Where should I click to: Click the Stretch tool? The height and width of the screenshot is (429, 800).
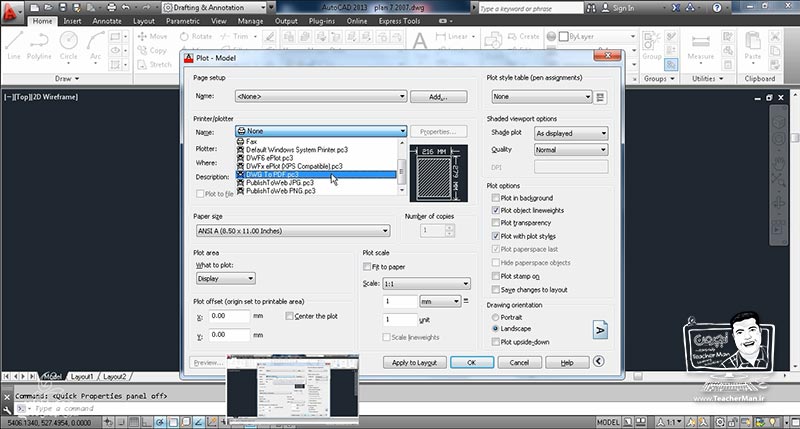coord(155,65)
